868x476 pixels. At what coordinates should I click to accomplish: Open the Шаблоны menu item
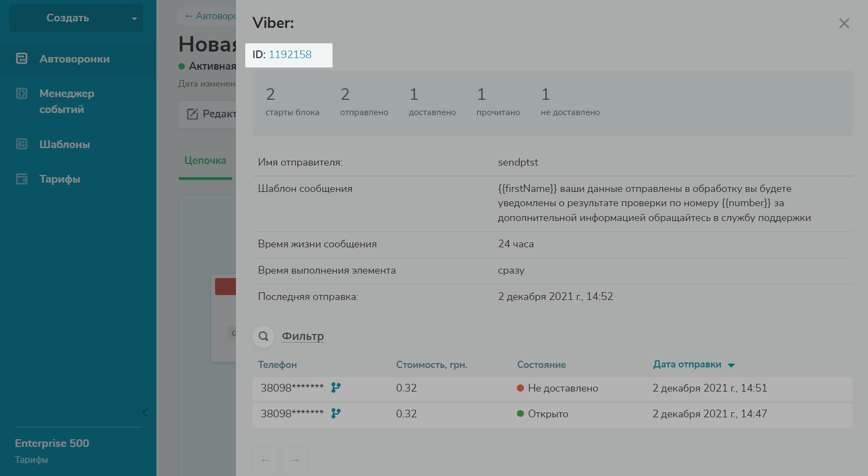64,144
